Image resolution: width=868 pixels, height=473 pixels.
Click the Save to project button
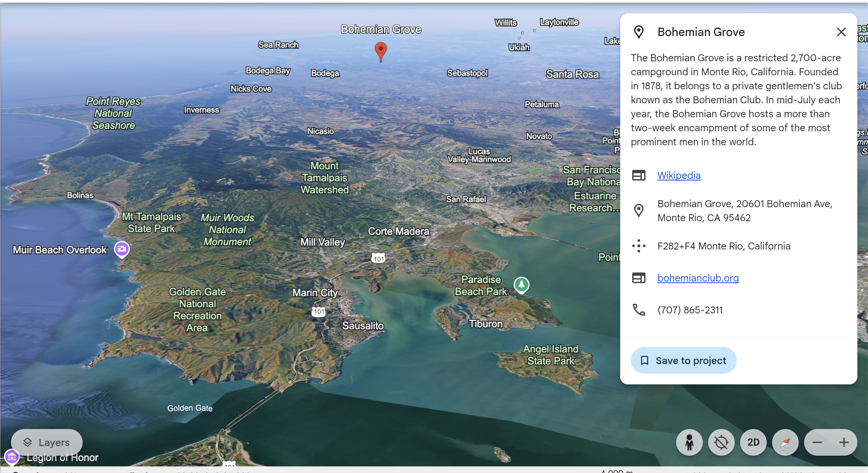[x=683, y=360]
